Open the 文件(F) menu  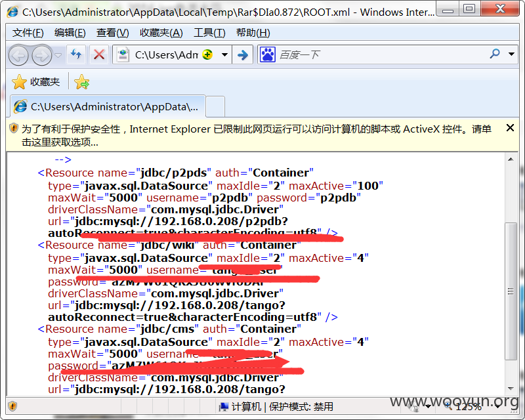point(28,33)
